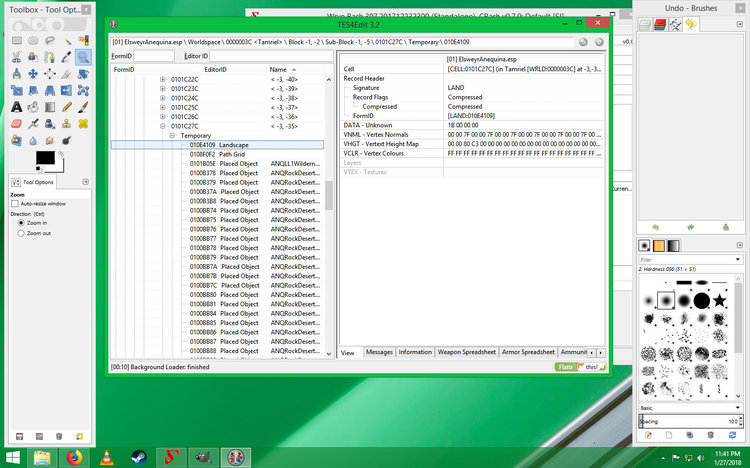Image resolution: width=750 pixels, height=468 pixels.
Task: Select the Crop tool
Action: click(66, 74)
